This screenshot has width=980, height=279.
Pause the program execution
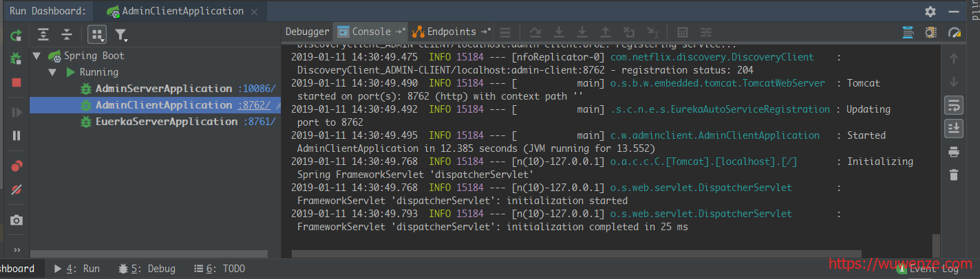point(17,135)
